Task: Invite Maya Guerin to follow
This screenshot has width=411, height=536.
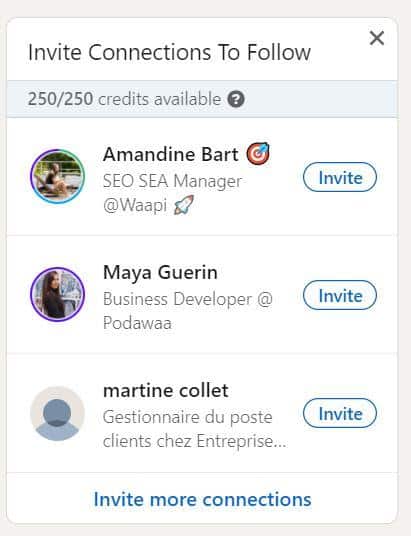Action: (x=340, y=295)
